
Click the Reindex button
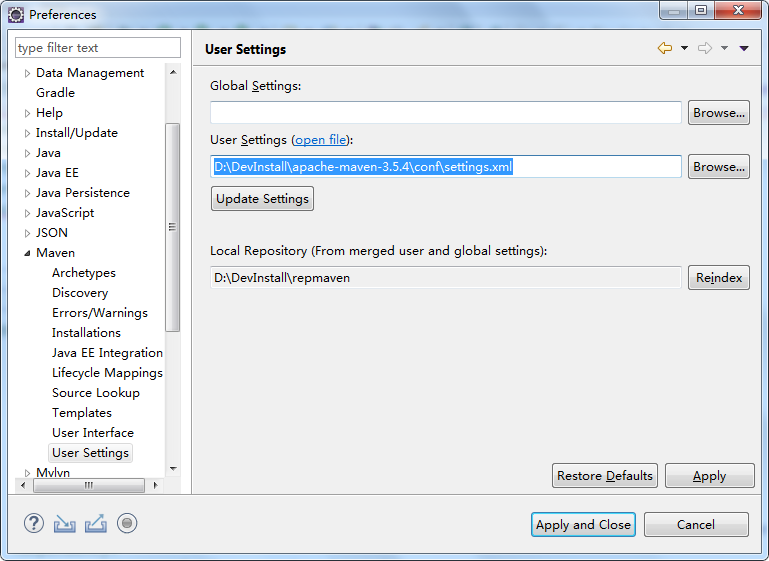(x=718, y=278)
